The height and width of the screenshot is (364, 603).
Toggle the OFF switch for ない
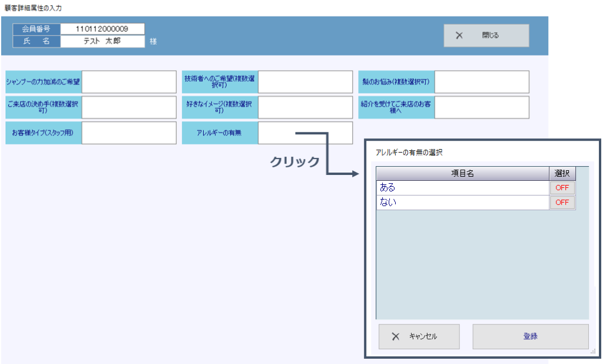(x=562, y=203)
